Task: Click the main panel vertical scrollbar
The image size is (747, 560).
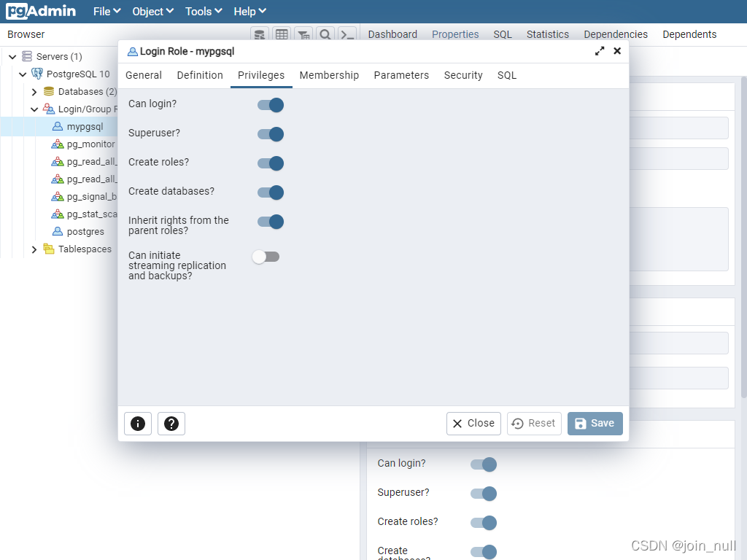Action: (743, 237)
